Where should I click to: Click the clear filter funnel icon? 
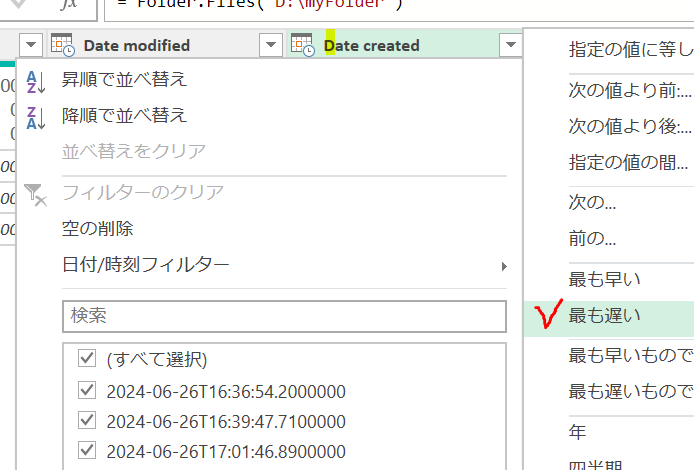click(36, 193)
